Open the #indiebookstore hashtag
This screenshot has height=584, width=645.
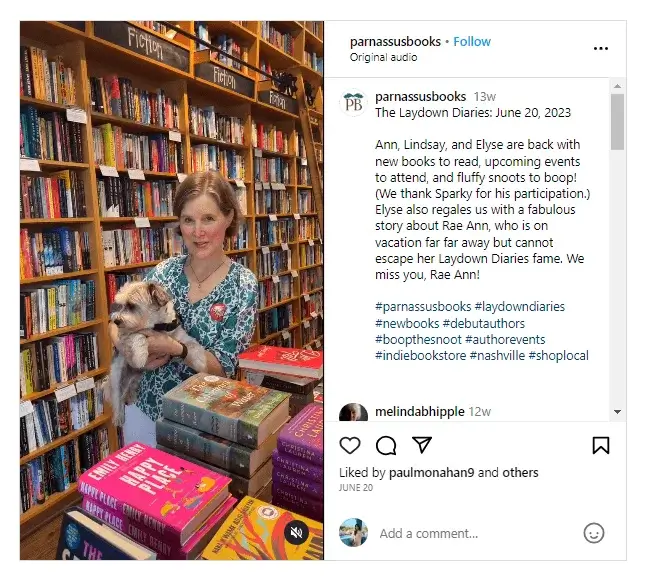click(420, 355)
